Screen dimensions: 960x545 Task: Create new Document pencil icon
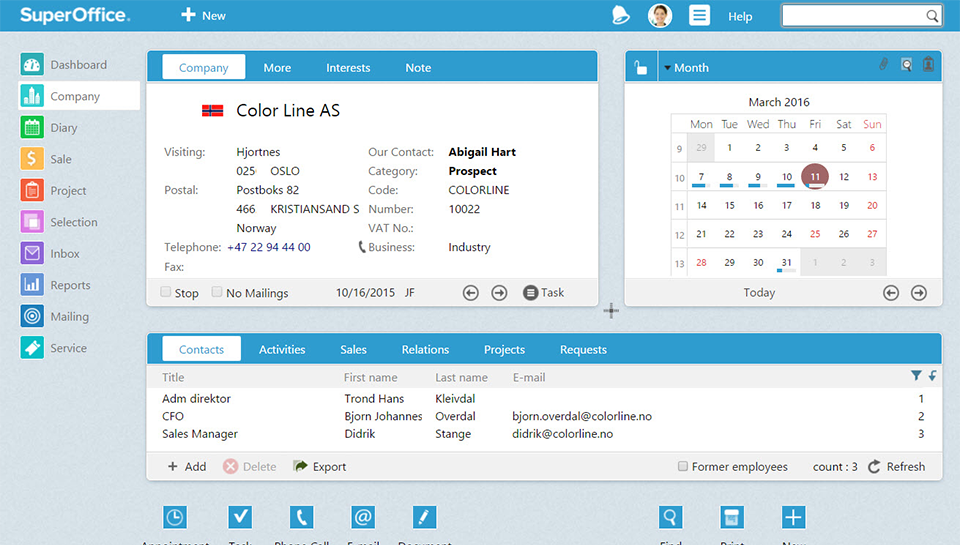coord(424,517)
